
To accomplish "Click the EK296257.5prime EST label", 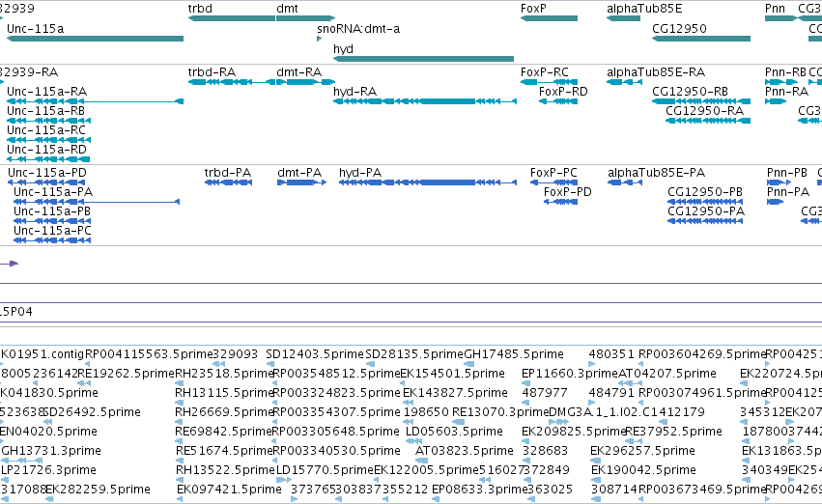I will click(x=642, y=451).
